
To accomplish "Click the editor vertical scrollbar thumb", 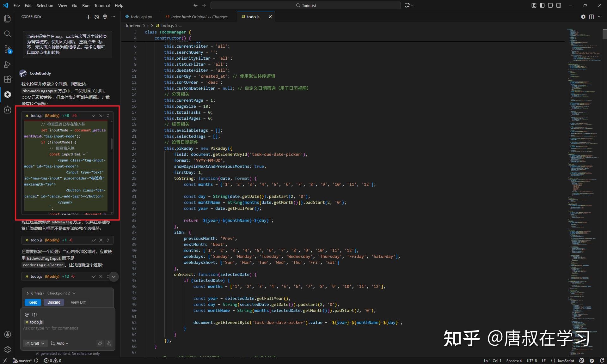I will click(x=604, y=33).
